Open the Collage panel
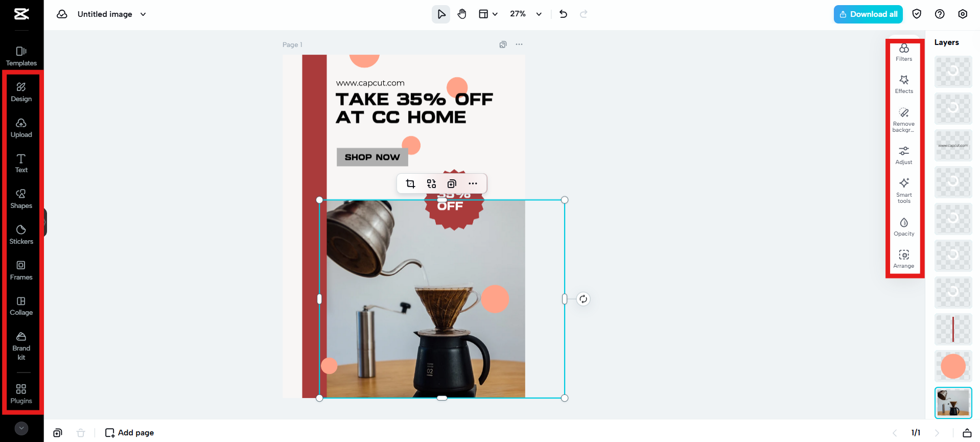 tap(21, 306)
